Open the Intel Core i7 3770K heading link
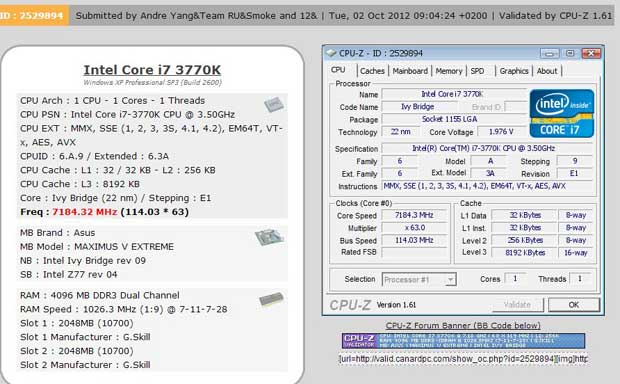Screen dimensions: 620x384 coord(152,70)
